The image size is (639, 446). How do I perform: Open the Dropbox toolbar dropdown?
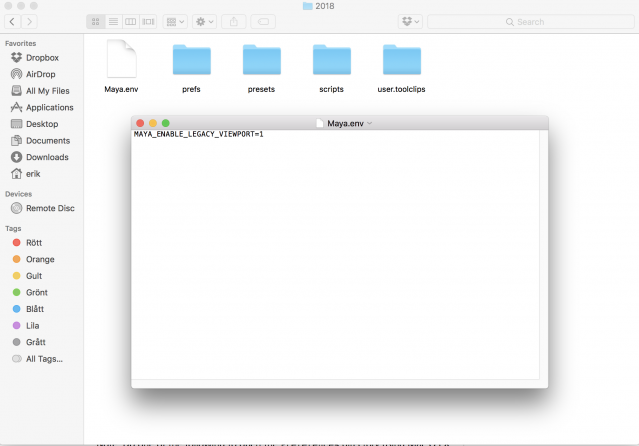point(410,22)
